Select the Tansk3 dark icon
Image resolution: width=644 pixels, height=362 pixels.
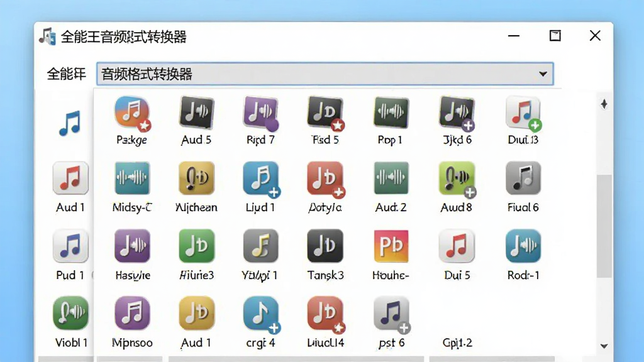[325, 246]
